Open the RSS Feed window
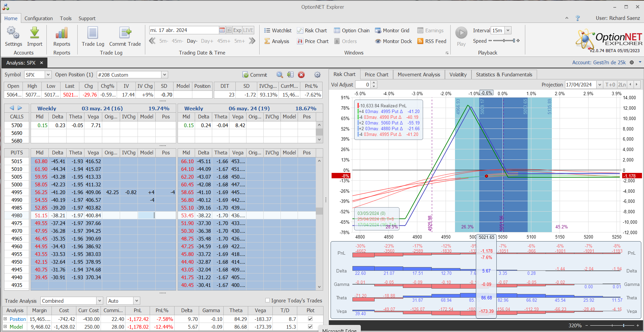This screenshot has height=332, width=644. coord(432,41)
